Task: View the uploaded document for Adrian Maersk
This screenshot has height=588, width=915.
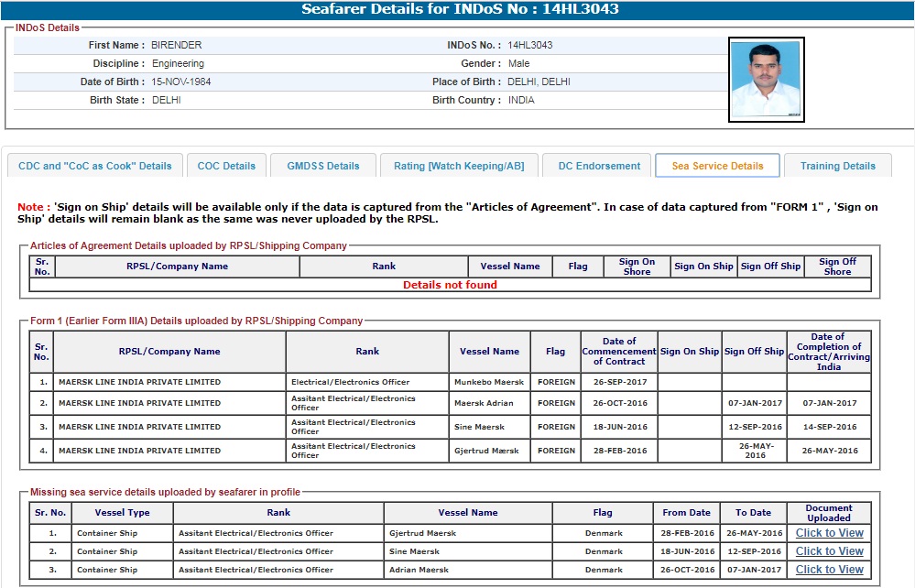Action: [x=829, y=570]
